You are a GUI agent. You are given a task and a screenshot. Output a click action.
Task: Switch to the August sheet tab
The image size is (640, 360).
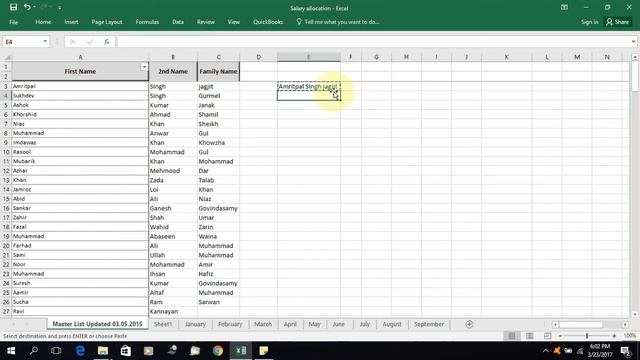click(392, 324)
